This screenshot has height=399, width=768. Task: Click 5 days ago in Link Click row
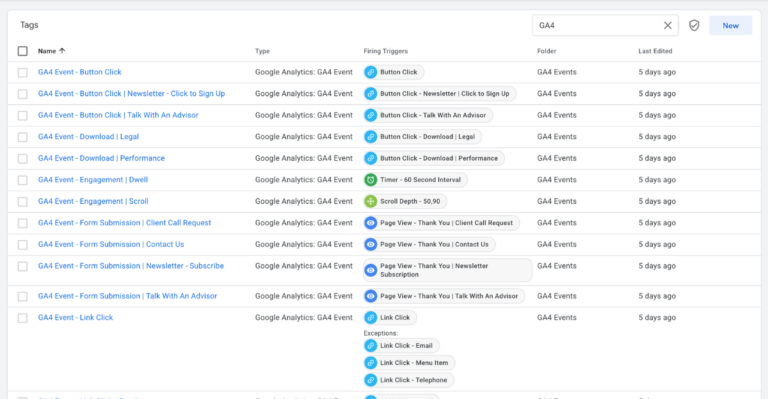(x=657, y=318)
